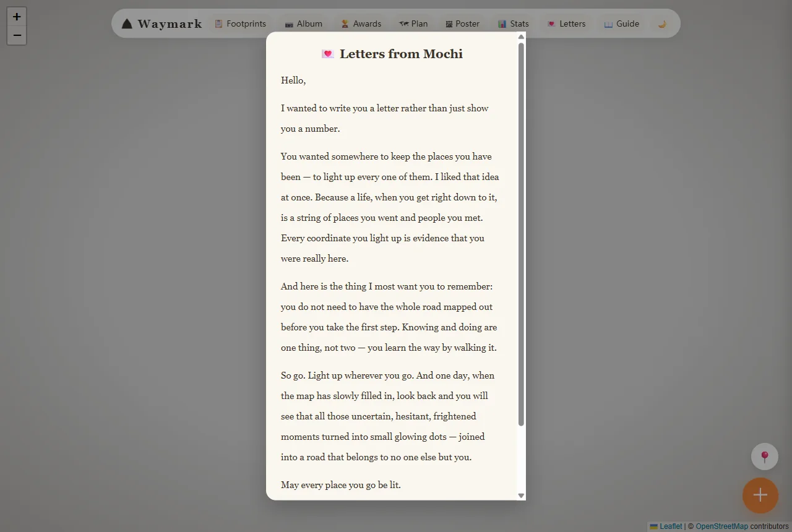Click the letter panel scrollbar thumb

click(521, 234)
